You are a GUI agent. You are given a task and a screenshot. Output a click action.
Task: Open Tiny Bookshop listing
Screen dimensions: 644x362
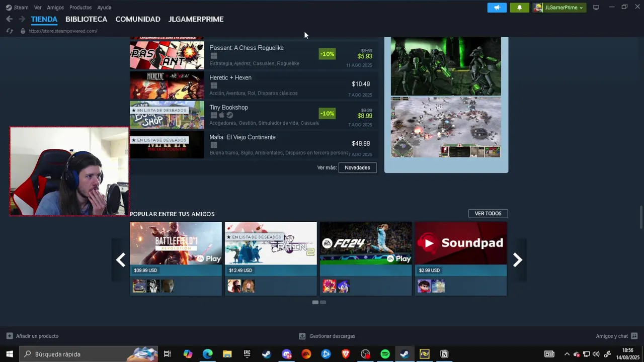pos(254,115)
